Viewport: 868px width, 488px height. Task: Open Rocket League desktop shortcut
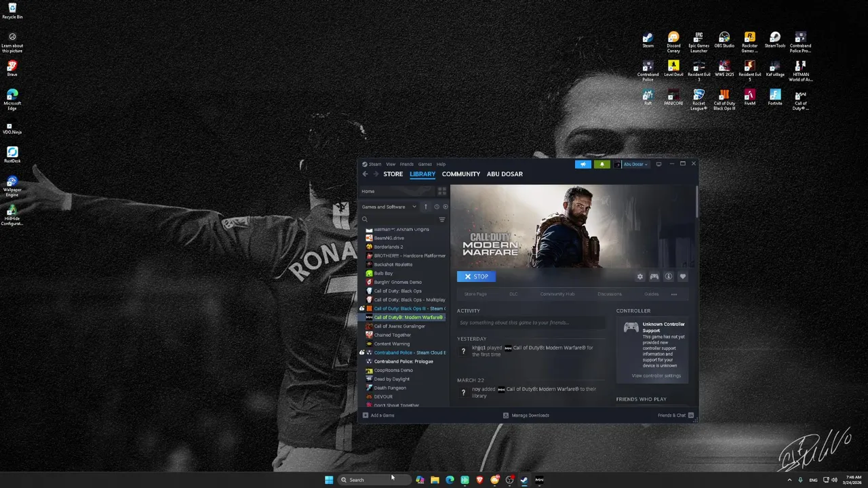(x=698, y=100)
